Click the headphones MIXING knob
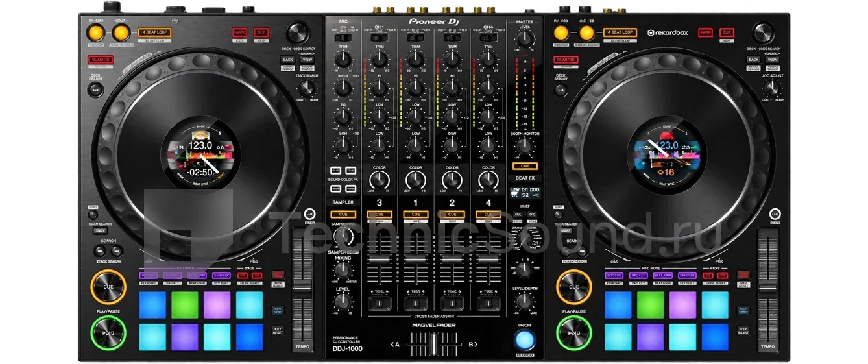This screenshot has height=364, width=868. [343, 270]
